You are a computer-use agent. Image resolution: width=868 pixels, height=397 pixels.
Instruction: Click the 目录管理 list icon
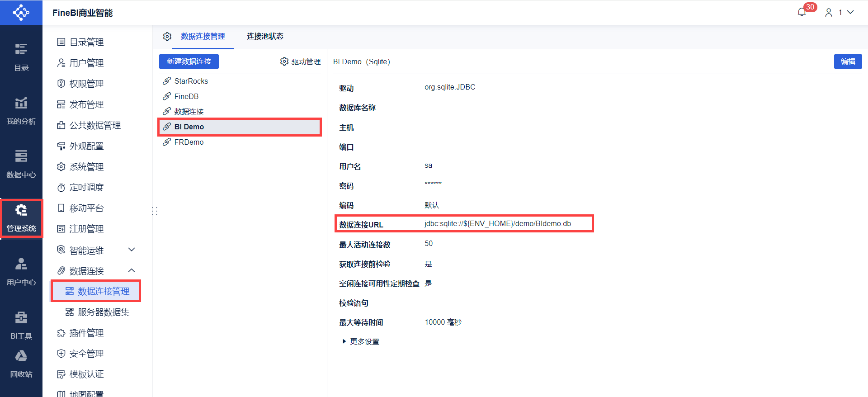(x=61, y=42)
